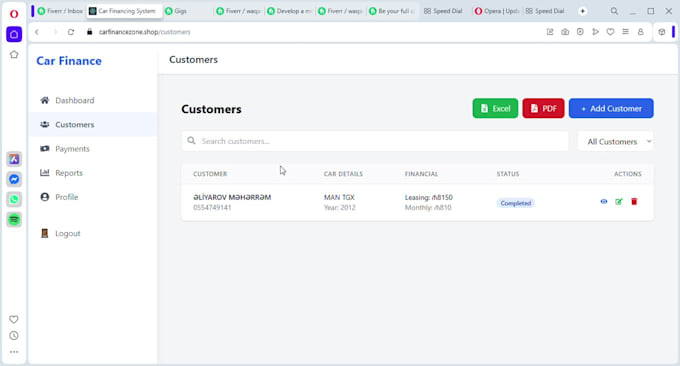Click the CUSTOMER column header
Viewport: 680px width, 366px height.
click(210, 174)
